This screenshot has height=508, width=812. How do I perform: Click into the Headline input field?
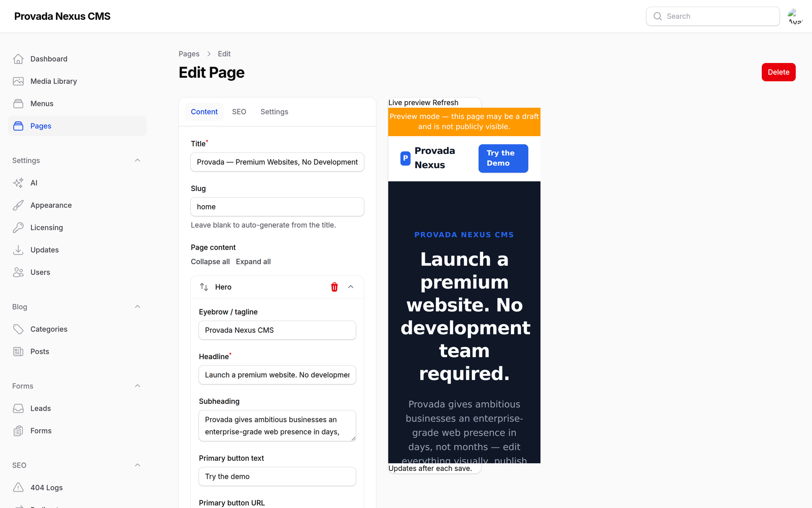(277, 375)
